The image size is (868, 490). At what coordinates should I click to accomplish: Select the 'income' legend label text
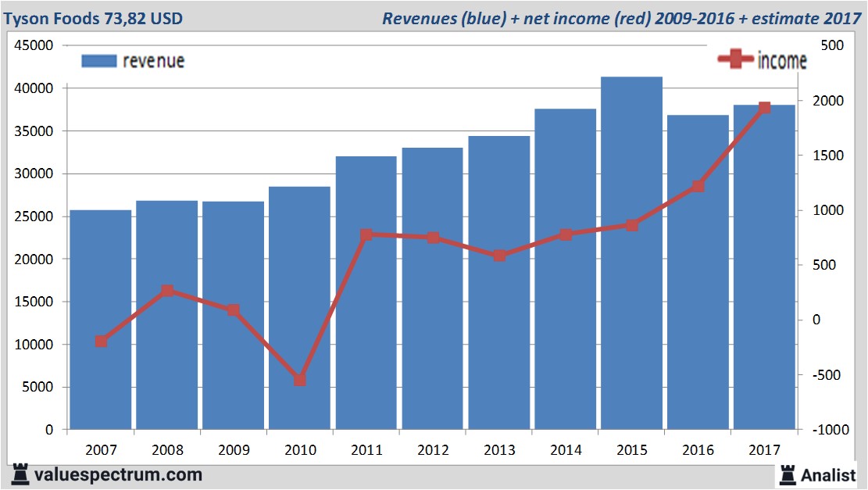click(782, 61)
